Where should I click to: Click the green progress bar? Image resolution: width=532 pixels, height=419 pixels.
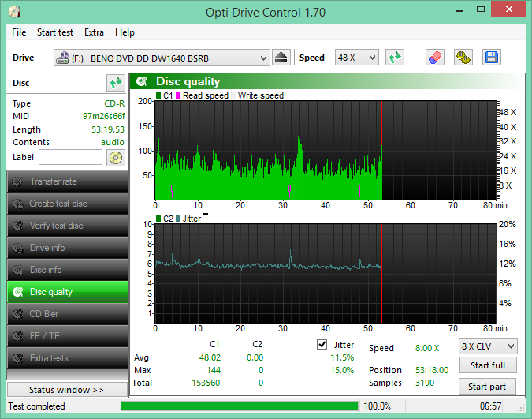click(x=238, y=406)
